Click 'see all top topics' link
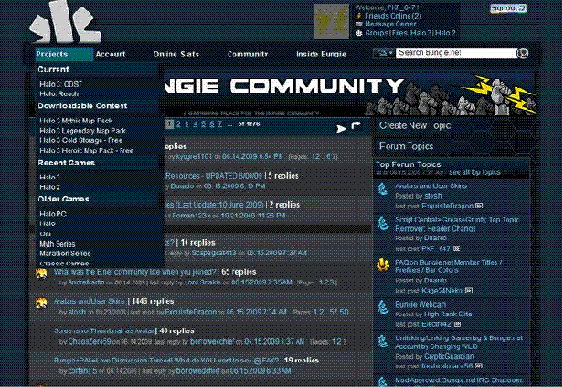 475,172
